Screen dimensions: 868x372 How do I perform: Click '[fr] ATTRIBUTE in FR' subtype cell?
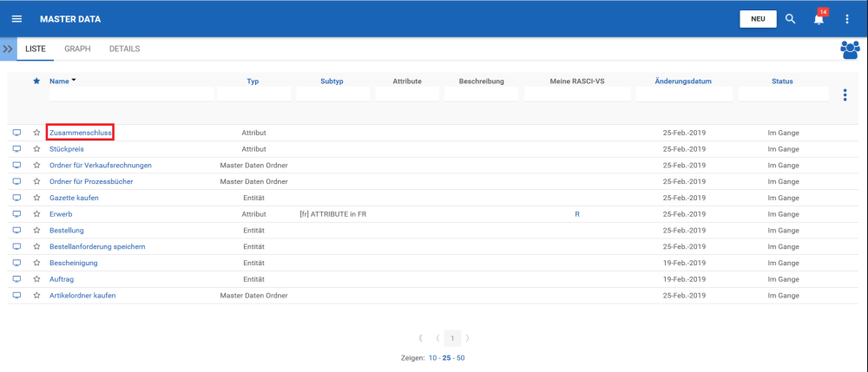(x=332, y=214)
